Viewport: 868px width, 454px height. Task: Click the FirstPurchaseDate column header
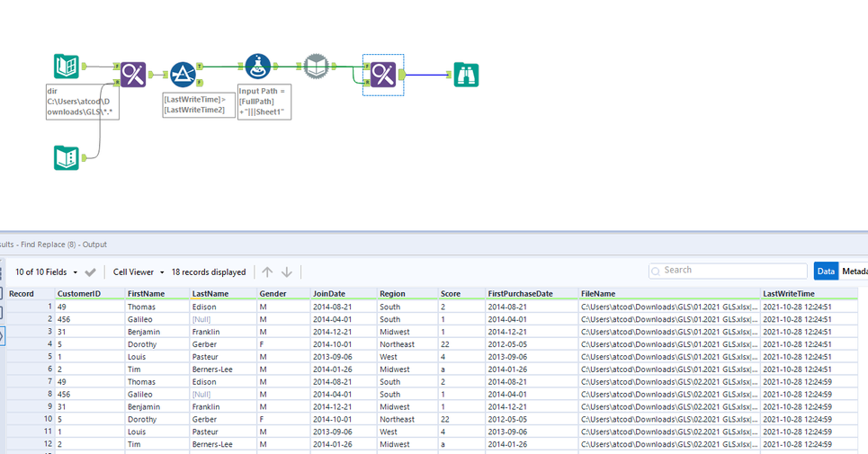(x=532, y=294)
